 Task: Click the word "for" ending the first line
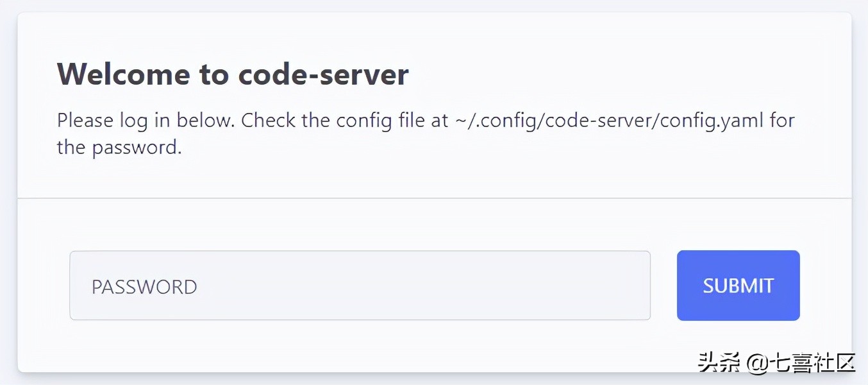coord(782,120)
